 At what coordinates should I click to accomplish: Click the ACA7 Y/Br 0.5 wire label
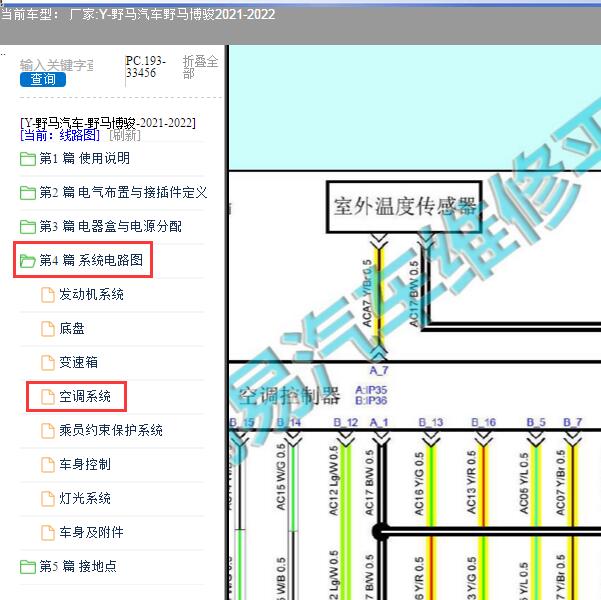367,293
